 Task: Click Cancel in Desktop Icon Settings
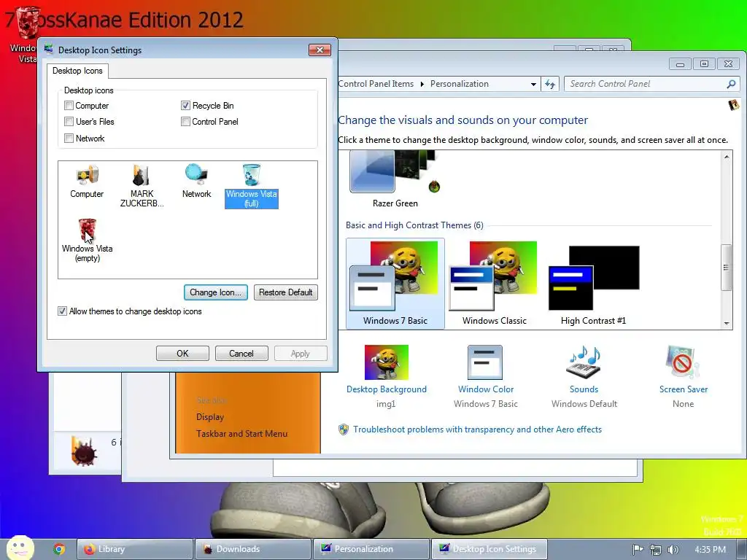coord(241,354)
